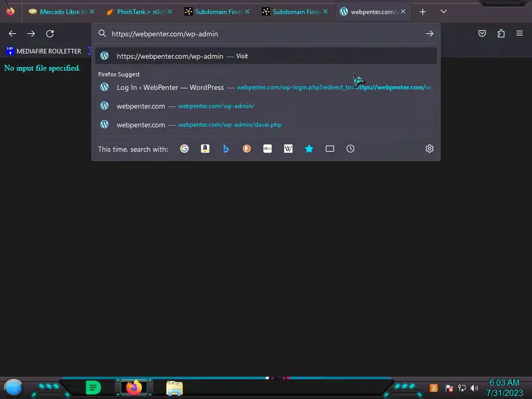532x399 pixels.
Task: Open File Explorer from taskbar
Action: click(175, 388)
